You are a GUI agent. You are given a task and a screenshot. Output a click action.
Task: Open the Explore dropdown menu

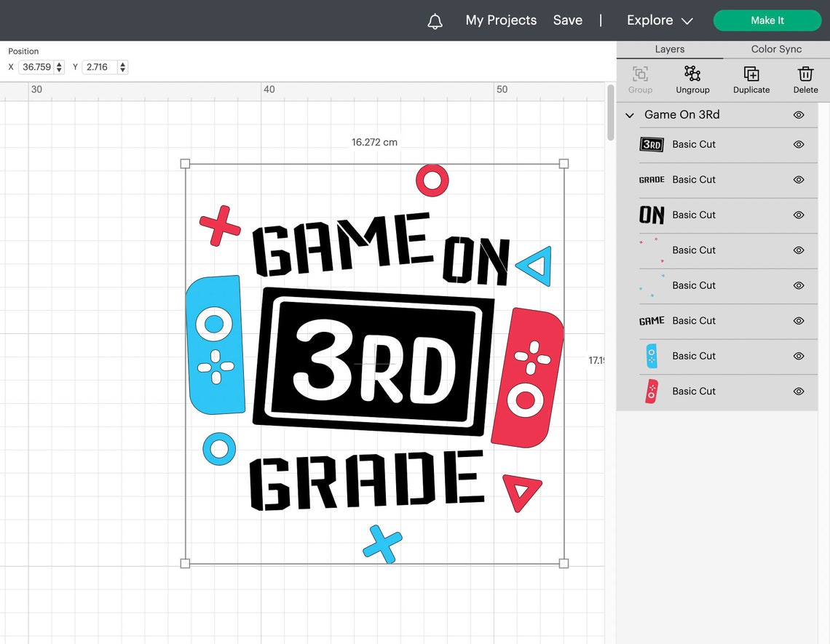pos(659,20)
